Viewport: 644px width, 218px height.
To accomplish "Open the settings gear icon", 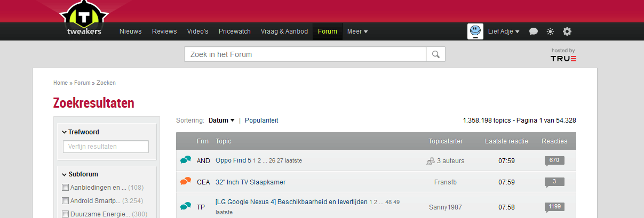I will [x=567, y=31].
